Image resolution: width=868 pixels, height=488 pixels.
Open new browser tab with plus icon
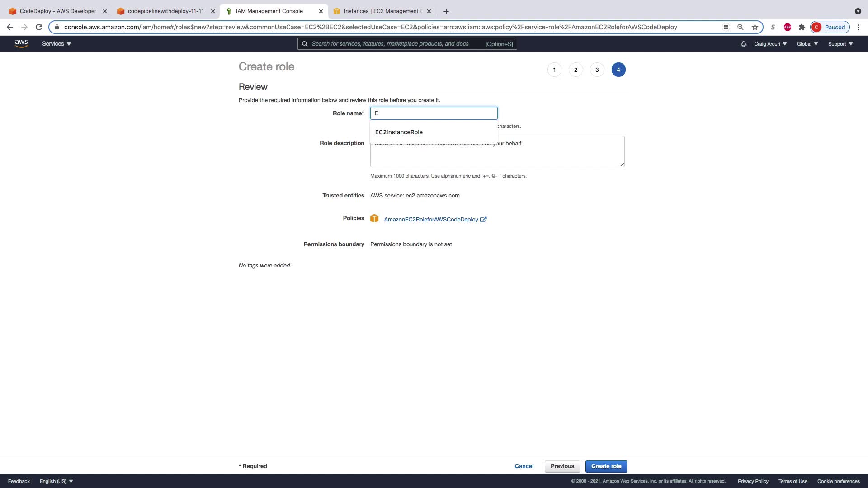click(x=446, y=11)
